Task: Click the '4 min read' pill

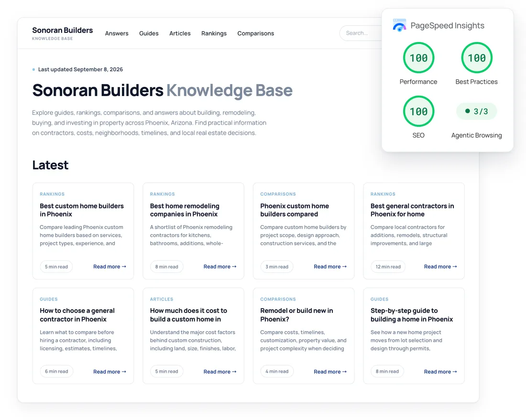Action: [x=277, y=371]
